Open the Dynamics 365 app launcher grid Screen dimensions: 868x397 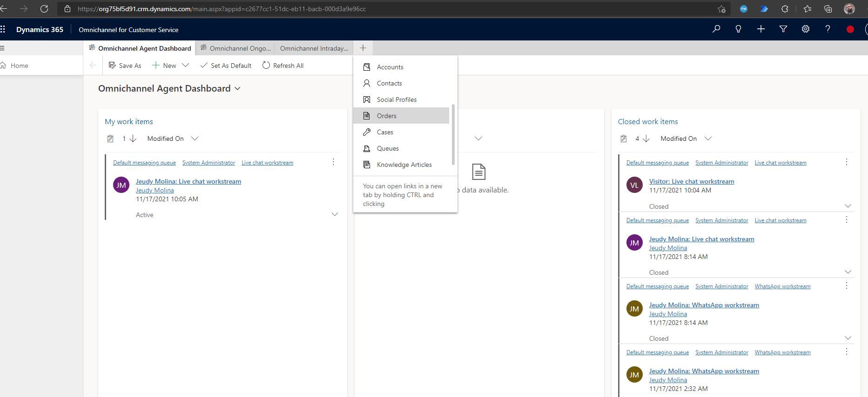[x=3, y=29]
